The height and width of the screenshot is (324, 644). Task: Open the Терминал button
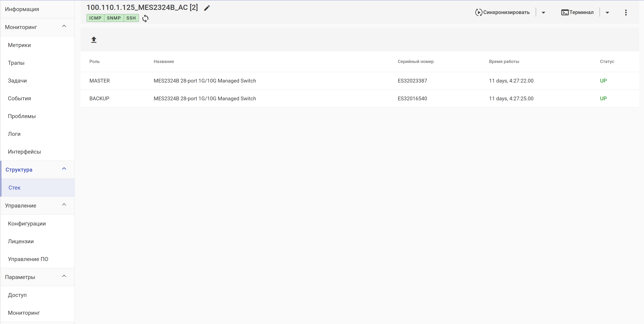pos(577,12)
